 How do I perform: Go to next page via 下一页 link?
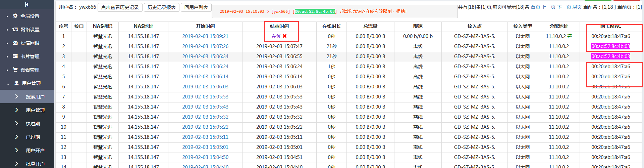click(x=564, y=7)
